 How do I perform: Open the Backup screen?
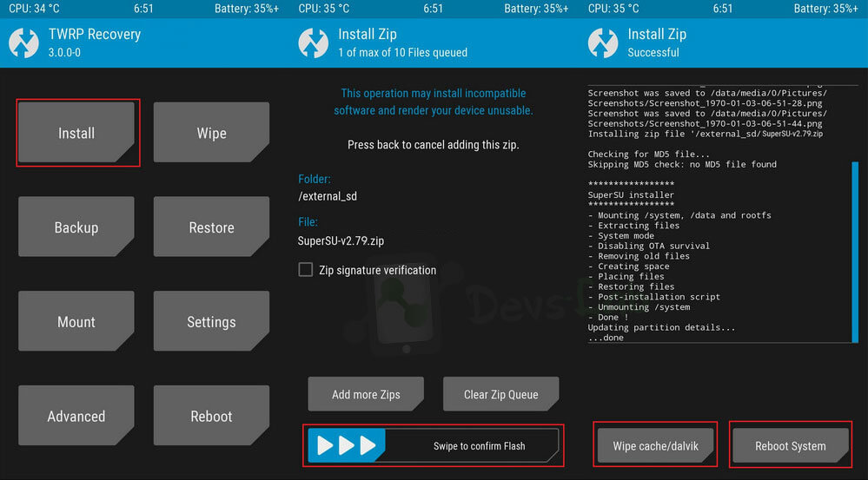tap(76, 227)
